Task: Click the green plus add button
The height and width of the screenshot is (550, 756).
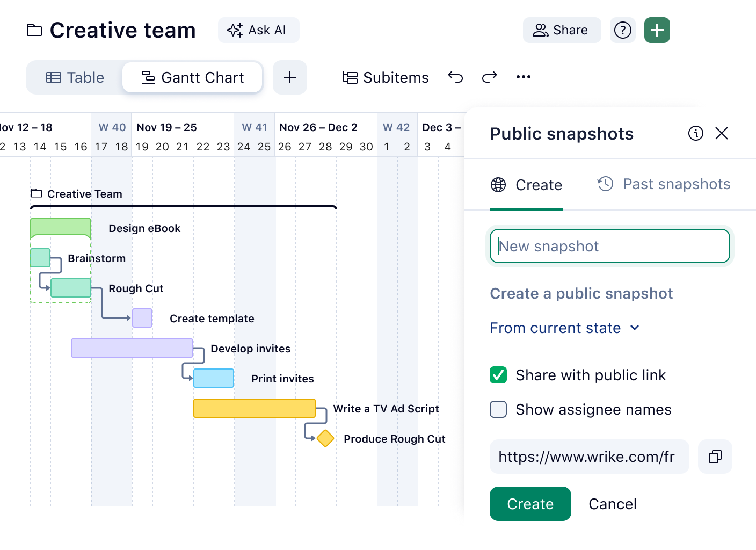Action: [657, 30]
